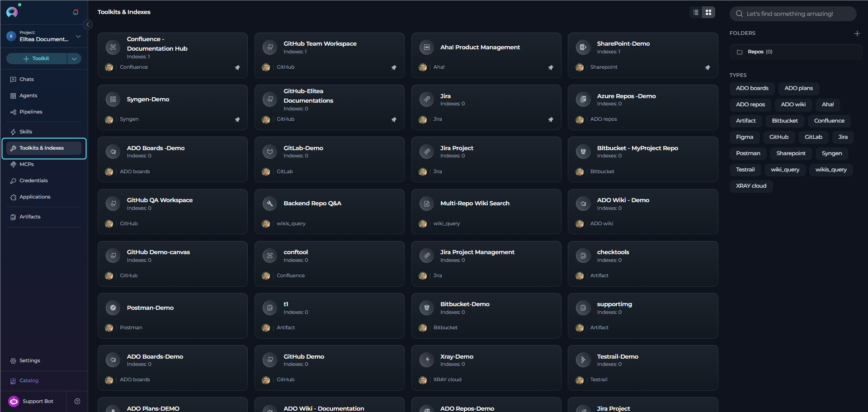Unpin the SharePoint-Demo toolkit card
The height and width of the screenshot is (412, 868).
click(708, 67)
